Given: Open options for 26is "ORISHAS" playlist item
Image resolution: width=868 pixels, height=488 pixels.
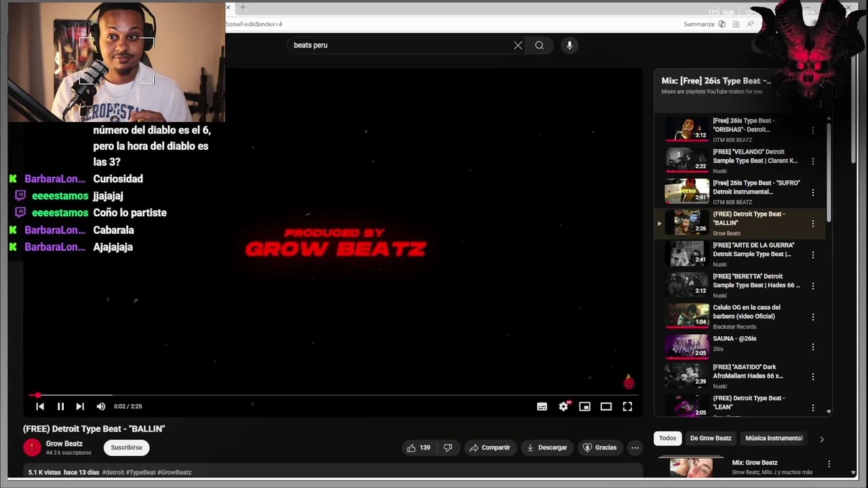Looking at the screenshot, I should 813,130.
